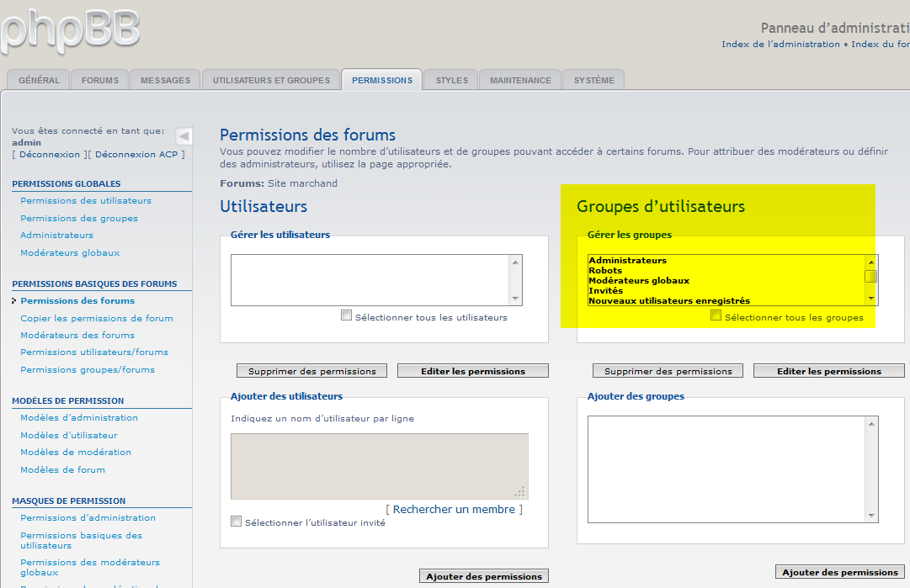The image size is (910, 588).
Task: Open Permissions groupes/forums link
Action: tap(88, 369)
